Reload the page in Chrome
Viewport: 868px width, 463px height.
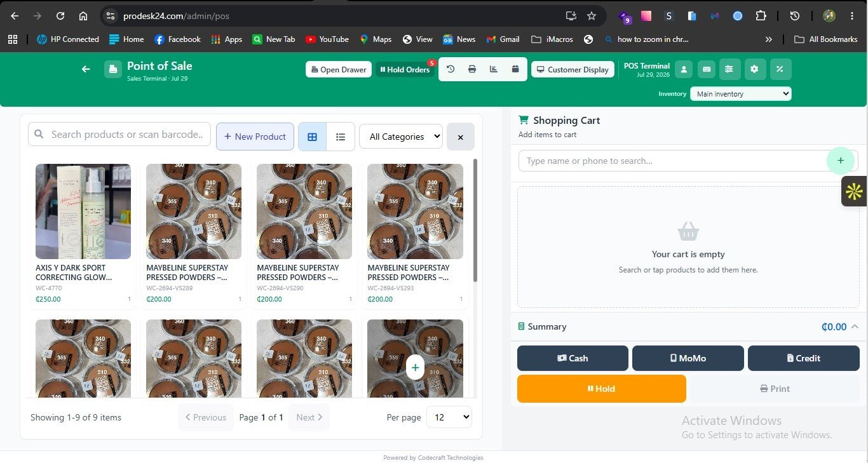60,16
